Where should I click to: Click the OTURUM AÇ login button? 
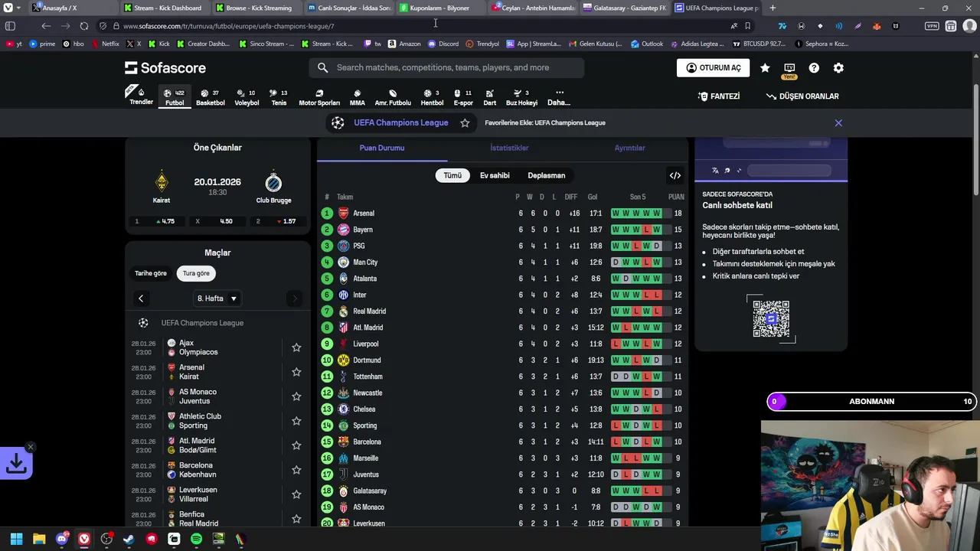pyautogui.click(x=713, y=67)
